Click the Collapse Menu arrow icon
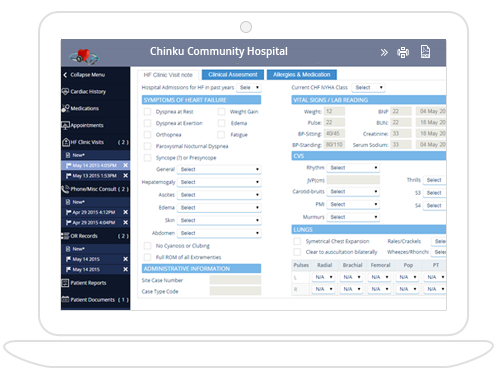 point(65,75)
